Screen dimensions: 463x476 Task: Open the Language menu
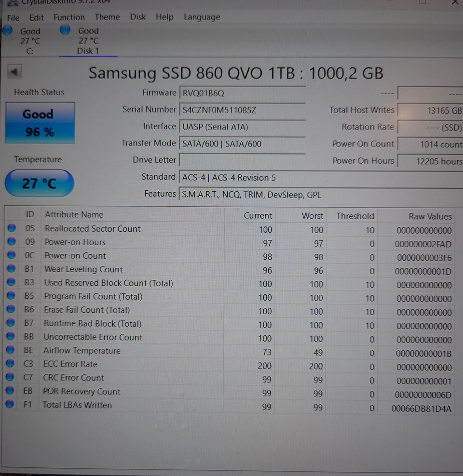tap(202, 17)
